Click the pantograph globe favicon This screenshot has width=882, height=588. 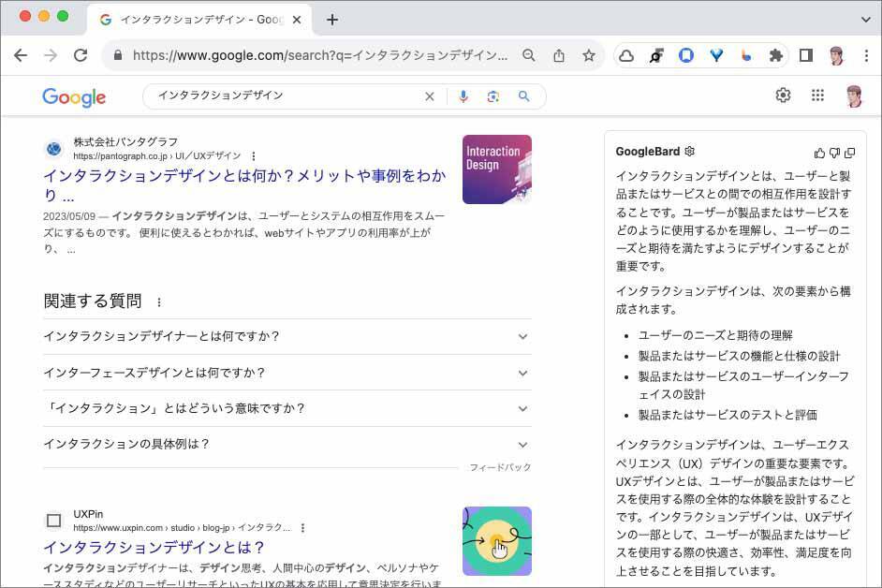[x=54, y=149]
